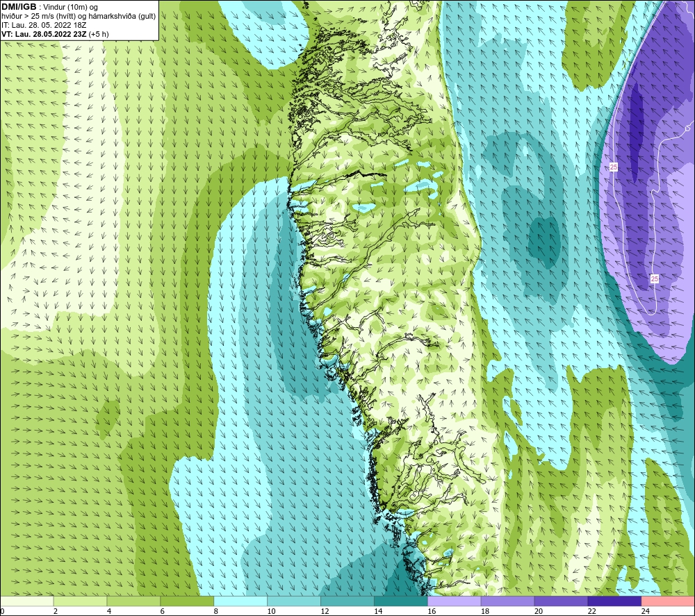The height and width of the screenshot is (616, 695).
Task: Click the lower 25 contour label
Action: (654, 278)
